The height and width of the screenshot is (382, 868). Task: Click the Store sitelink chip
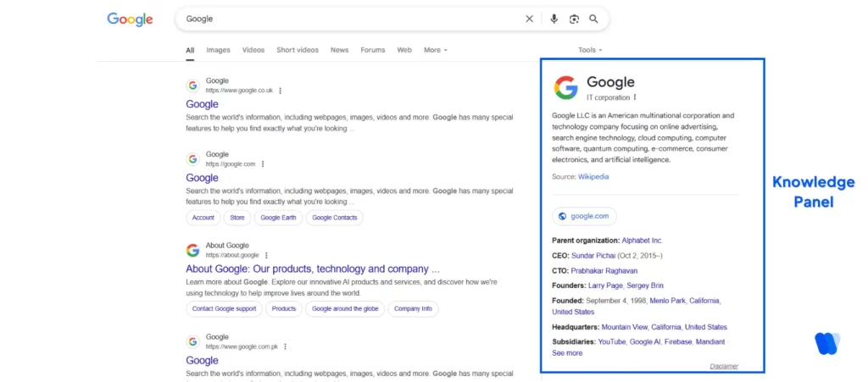click(237, 218)
